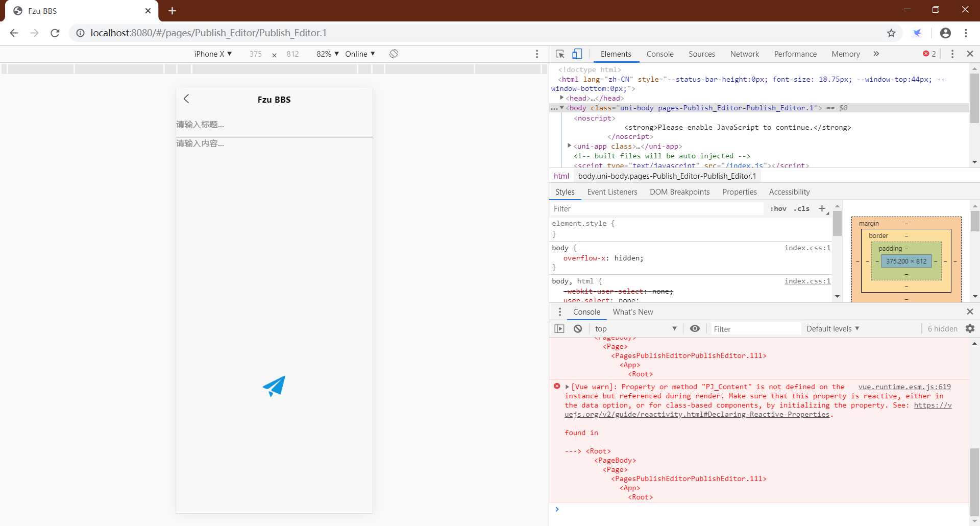The width and height of the screenshot is (980, 526).
Task: Open the Network tab
Action: tap(745, 54)
